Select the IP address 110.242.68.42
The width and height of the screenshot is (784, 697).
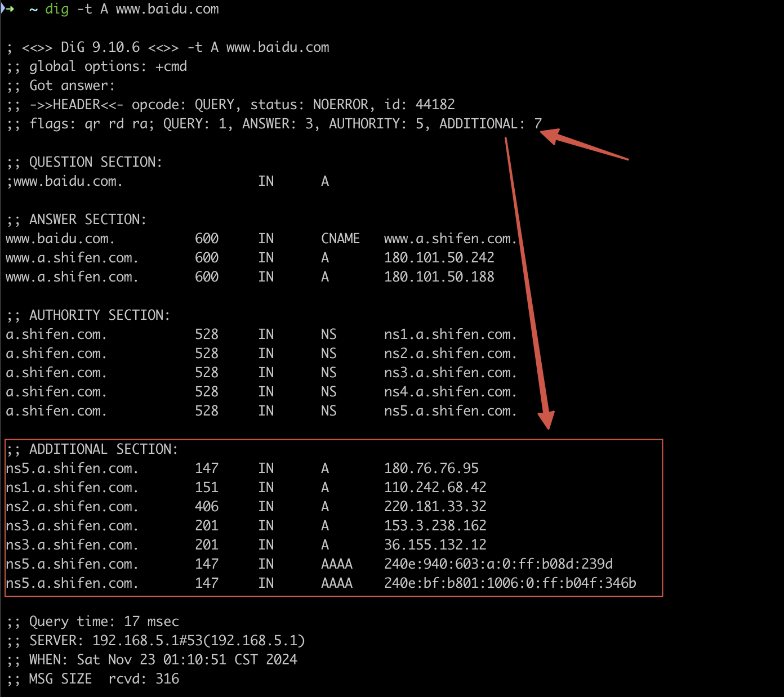tap(435, 488)
